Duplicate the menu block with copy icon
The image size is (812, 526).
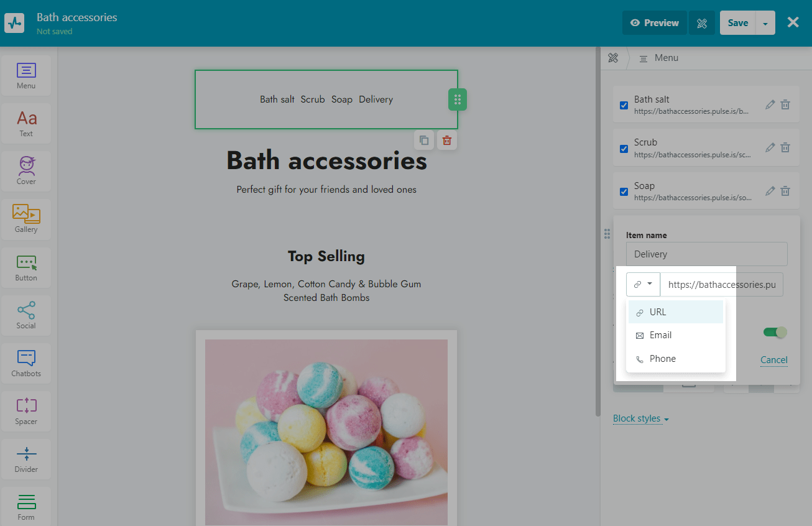[x=424, y=141]
